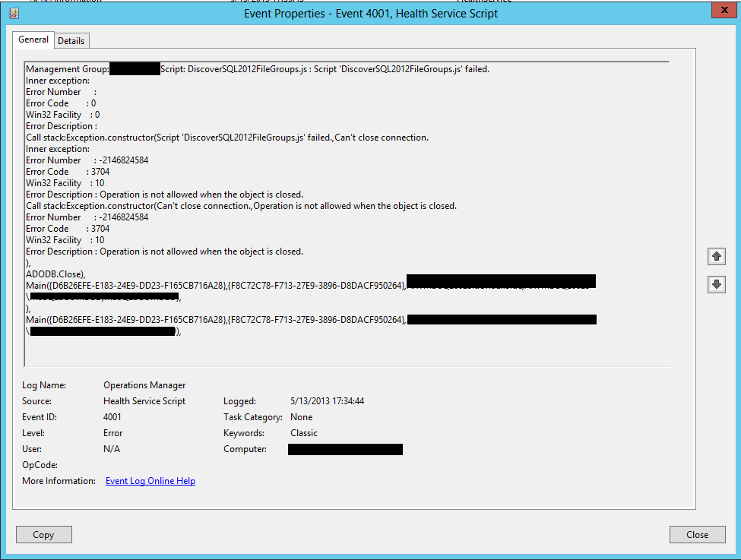Click the redacted Computer name field
The image size is (741, 560).
click(x=345, y=450)
